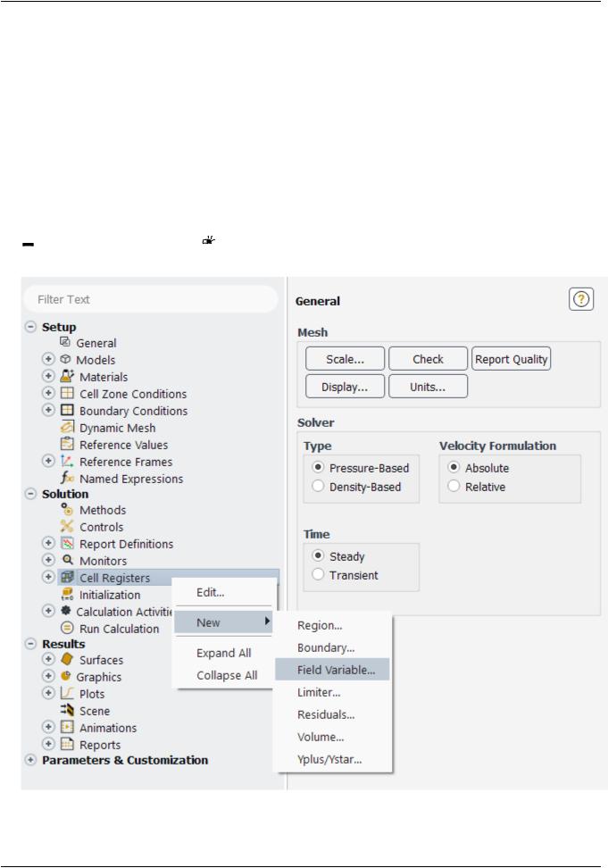Click the Cell Zone Conditions grid icon
The image size is (608, 868).
click(x=67, y=393)
